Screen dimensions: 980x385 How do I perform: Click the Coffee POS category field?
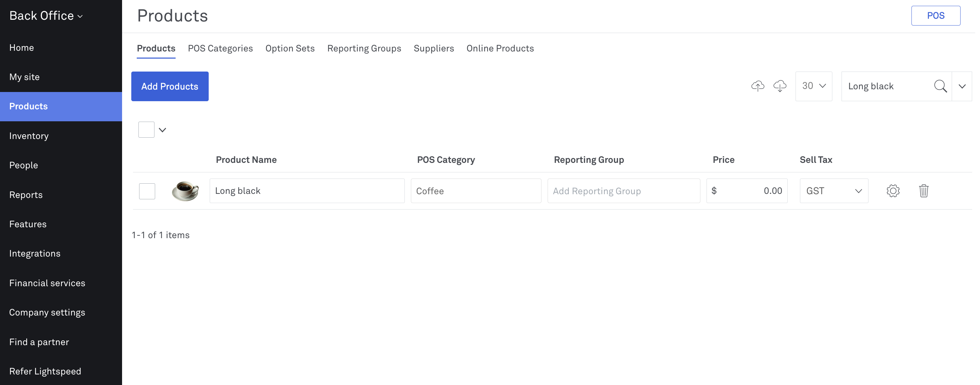[476, 191]
